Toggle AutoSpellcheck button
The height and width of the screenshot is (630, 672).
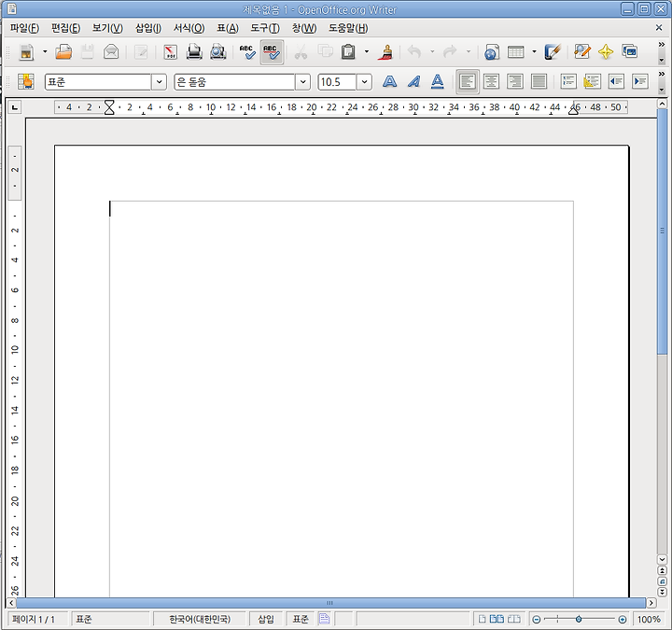coord(272,52)
